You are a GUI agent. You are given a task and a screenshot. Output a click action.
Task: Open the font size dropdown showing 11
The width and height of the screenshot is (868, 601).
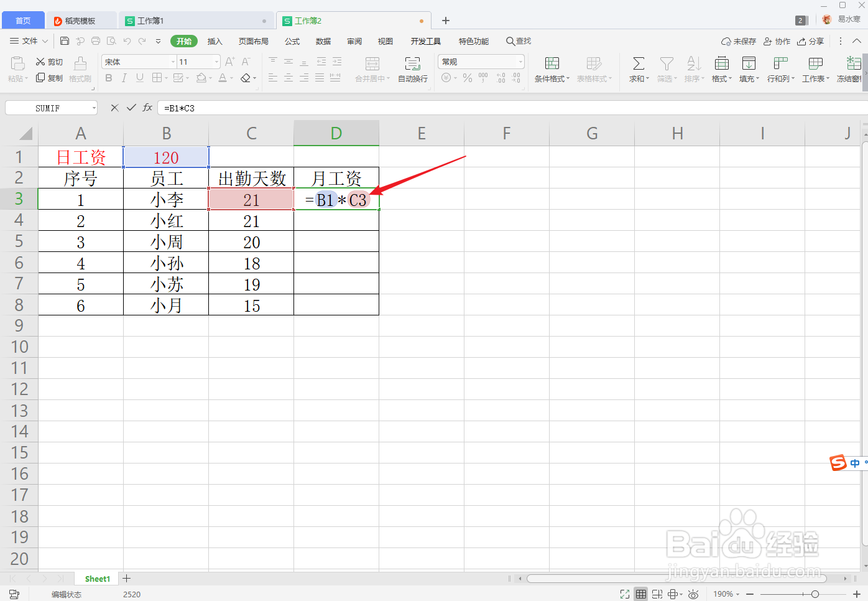pos(216,62)
